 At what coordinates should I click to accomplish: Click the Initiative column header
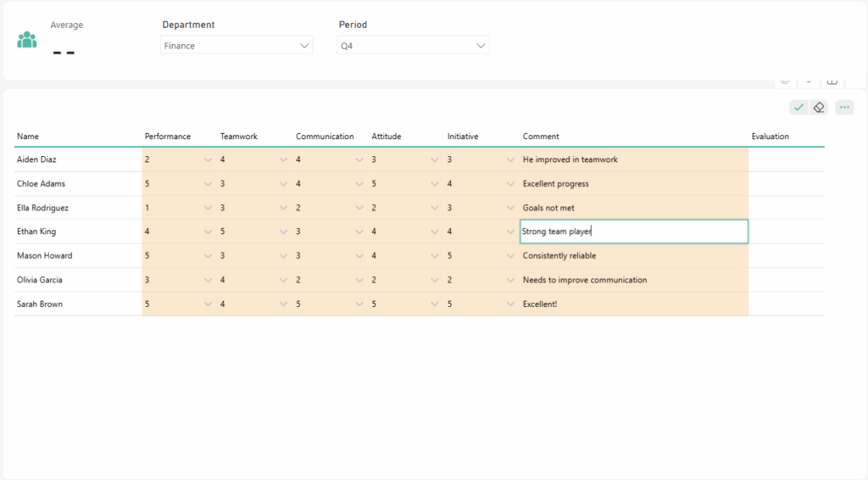[x=463, y=137]
